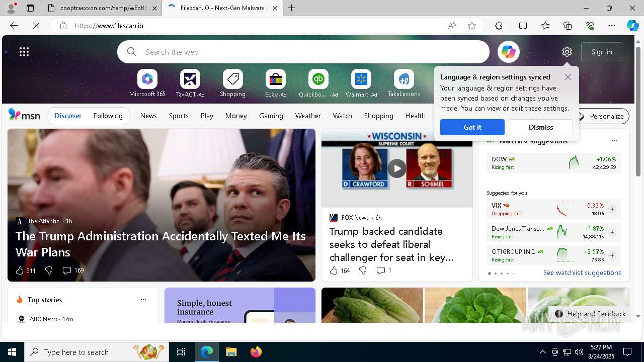
Task: Dislike the Trump-backed candidate story
Action: [x=363, y=270]
